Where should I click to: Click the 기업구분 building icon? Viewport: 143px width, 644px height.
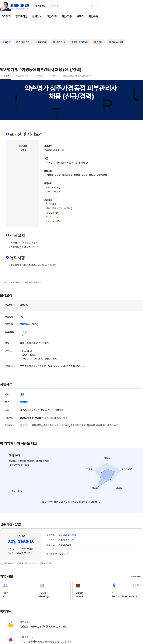click(42, 586)
